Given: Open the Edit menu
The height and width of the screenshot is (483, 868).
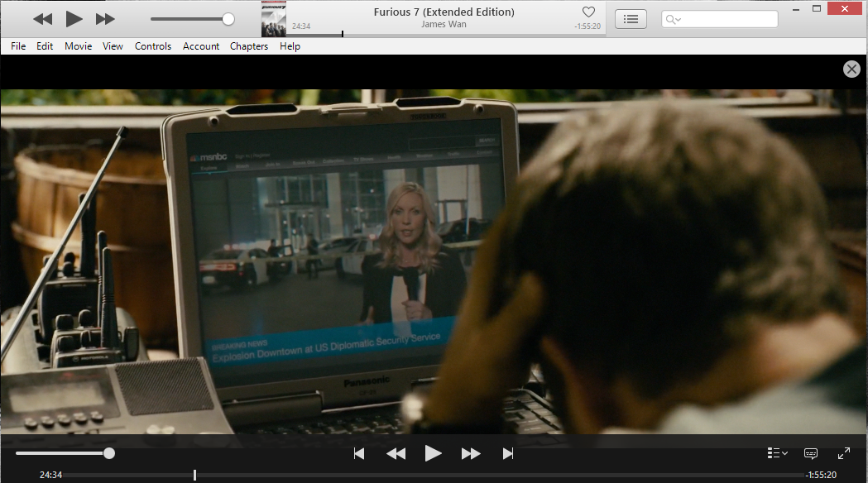Looking at the screenshot, I should pos(45,46).
